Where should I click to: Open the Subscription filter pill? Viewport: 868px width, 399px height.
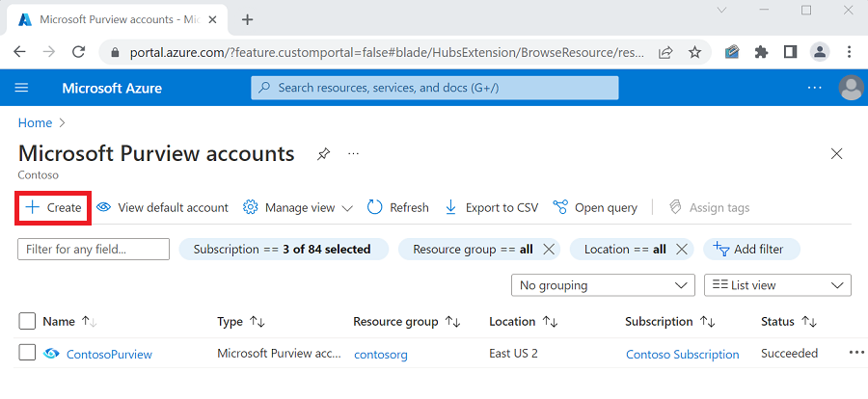coord(284,250)
